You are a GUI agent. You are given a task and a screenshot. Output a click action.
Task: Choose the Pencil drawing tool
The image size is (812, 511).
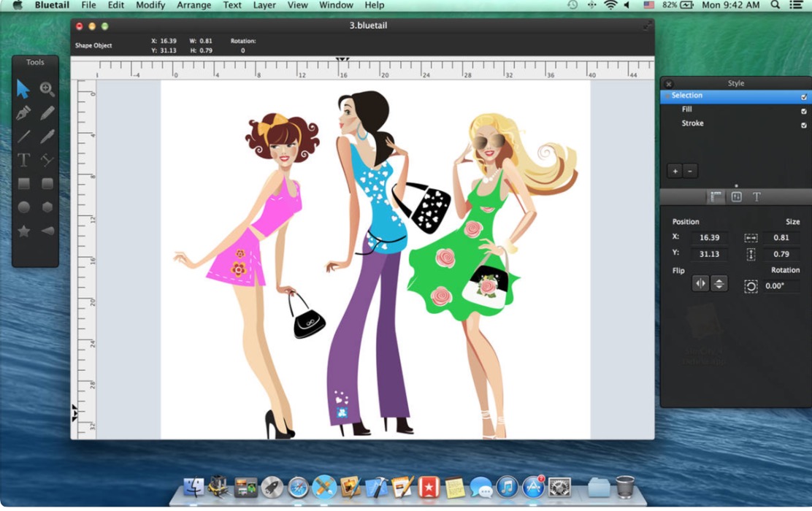coord(47,113)
